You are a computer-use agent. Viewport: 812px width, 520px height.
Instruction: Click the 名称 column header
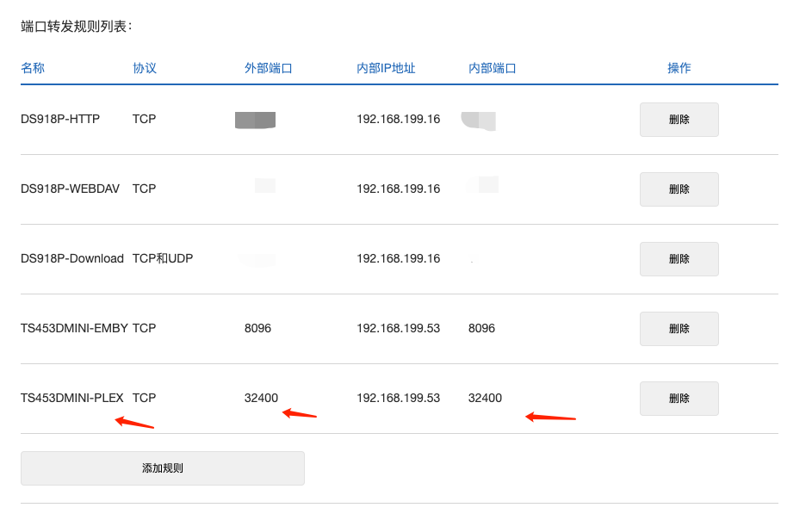[33, 68]
